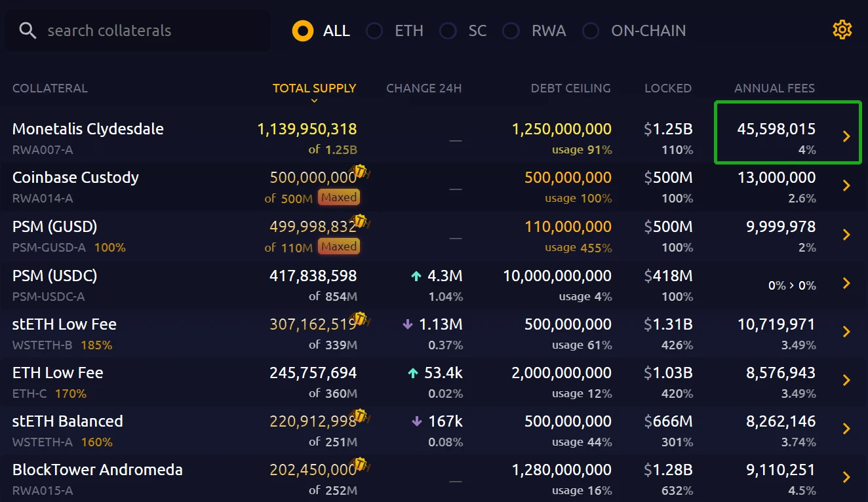The height and width of the screenshot is (502, 868).
Task: Expand the PSM (USDC) row chevron
Action: click(x=846, y=283)
